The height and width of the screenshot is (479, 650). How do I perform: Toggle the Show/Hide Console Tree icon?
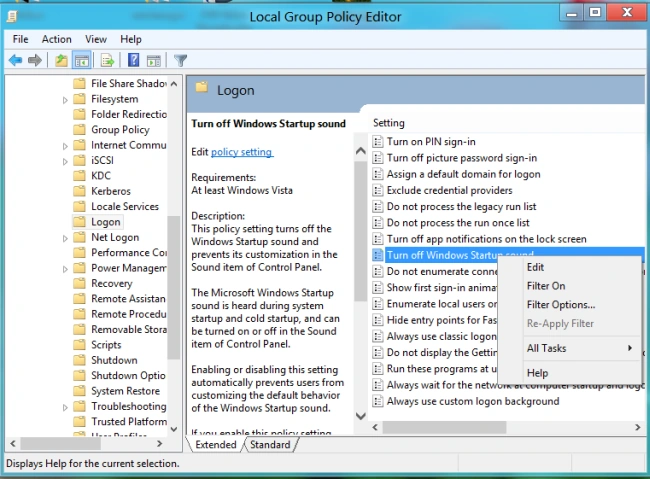(x=82, y=61)
